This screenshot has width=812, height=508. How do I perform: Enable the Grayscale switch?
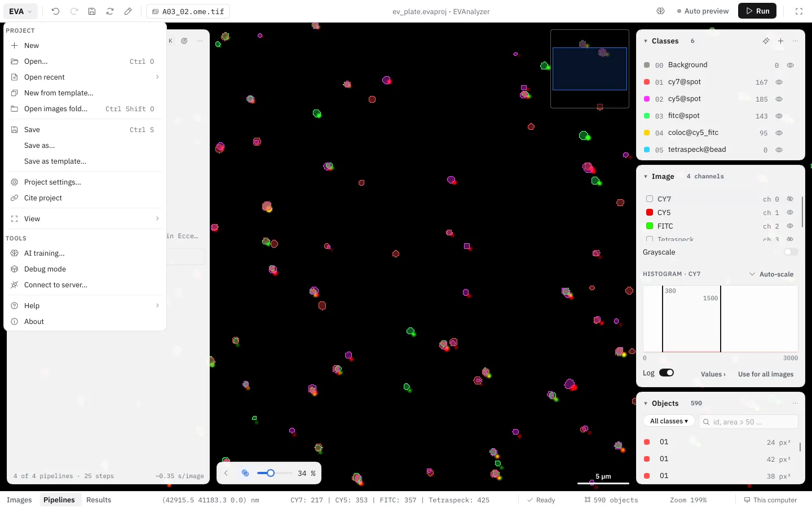pos(791,252)
